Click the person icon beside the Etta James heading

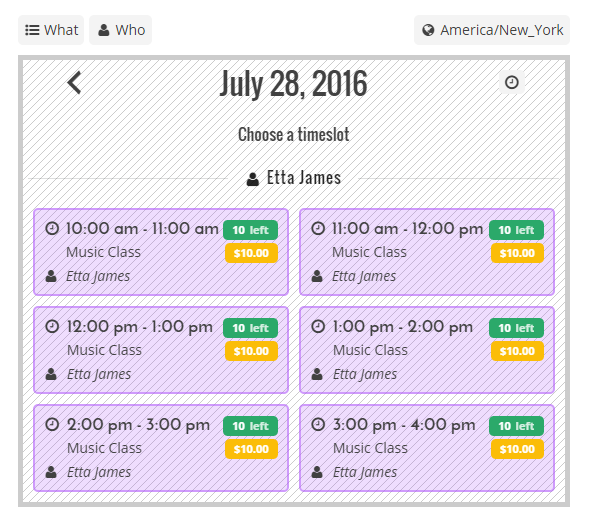(x=253, y=179)
